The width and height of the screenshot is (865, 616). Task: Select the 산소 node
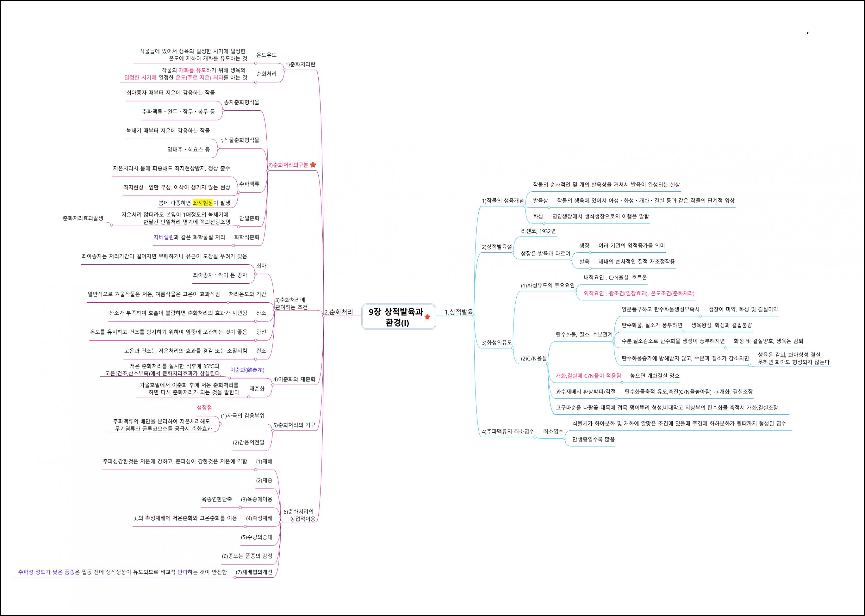point(261,313)
